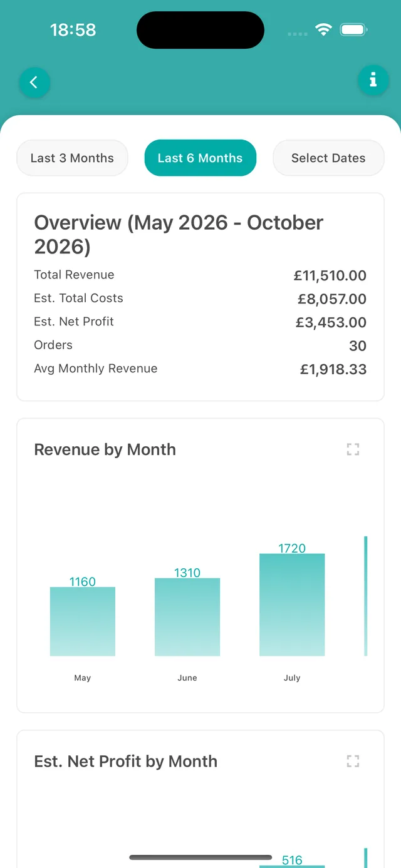Tap the Est. Net Profit value £3,453.00

click(x=331, y=323)
